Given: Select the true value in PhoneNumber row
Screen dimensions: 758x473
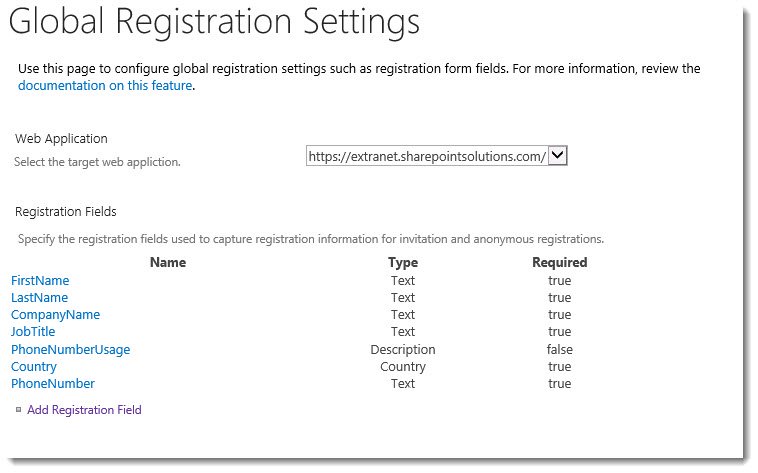Looking at the screenshot, I should pos(559,384).
